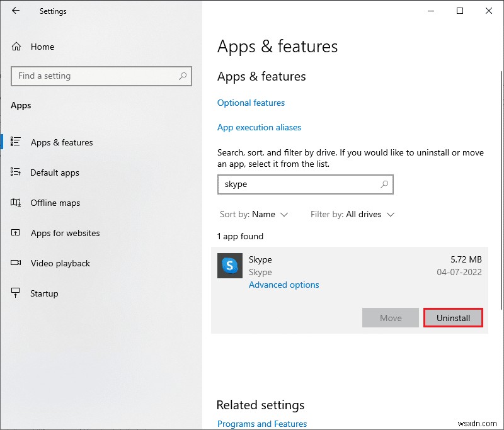This screenshot has width=504, height=430.
Task: Open Video playback settings icon
Action: coord(16,263)
